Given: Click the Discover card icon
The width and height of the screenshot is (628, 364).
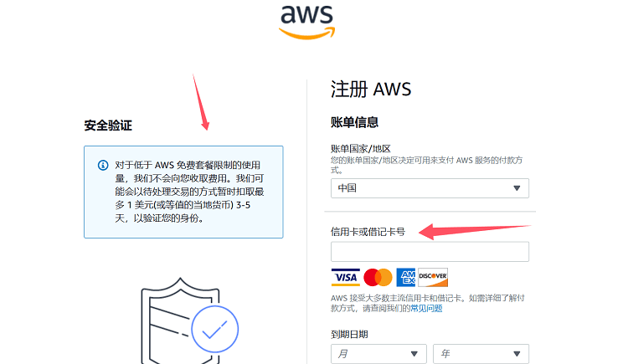Looking at the screenshot, I should (x=433, y=277).
